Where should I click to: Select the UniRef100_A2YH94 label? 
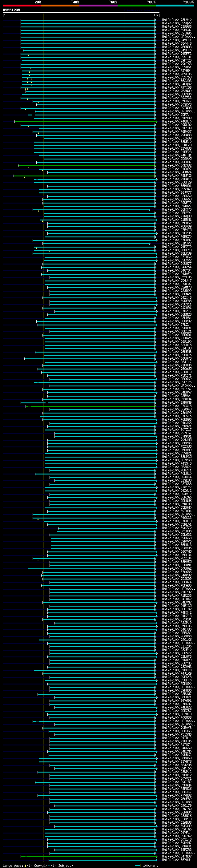(x=177, y=71)
